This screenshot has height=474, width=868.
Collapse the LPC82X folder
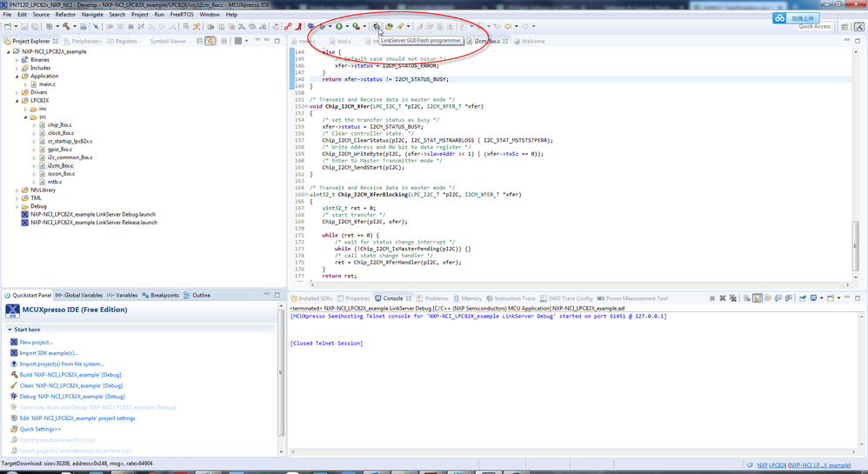(x=17, y=101)
